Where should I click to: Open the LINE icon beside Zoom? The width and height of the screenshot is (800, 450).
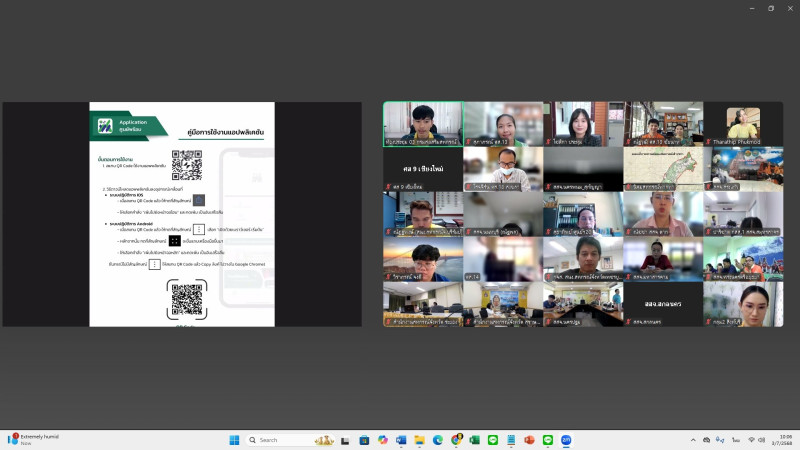click(x=548, y=440)
